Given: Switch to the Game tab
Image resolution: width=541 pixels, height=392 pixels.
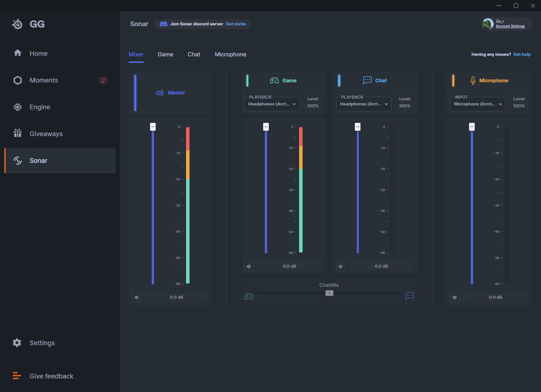Looking at the screenshot, I should pyautogui.click(x=166, y=54).
